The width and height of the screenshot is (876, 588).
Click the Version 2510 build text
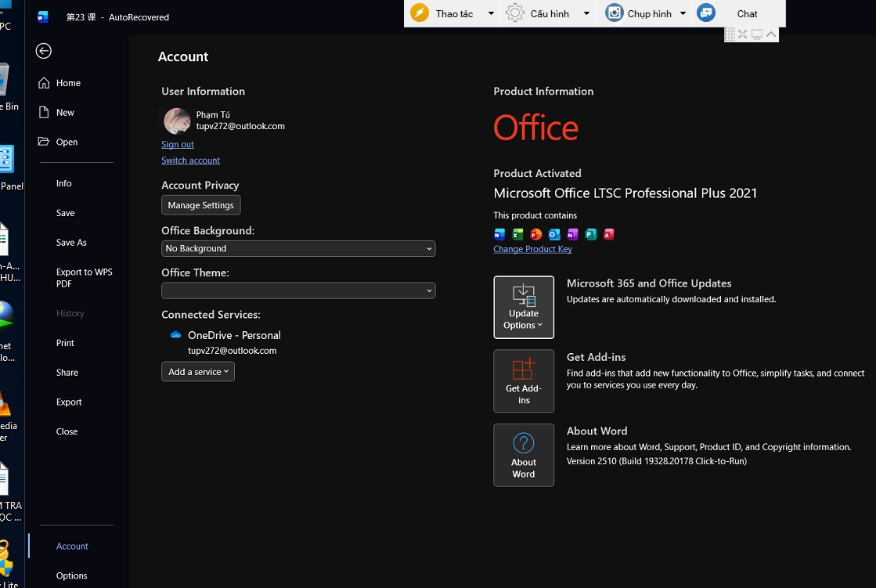[x=657, y=461]
